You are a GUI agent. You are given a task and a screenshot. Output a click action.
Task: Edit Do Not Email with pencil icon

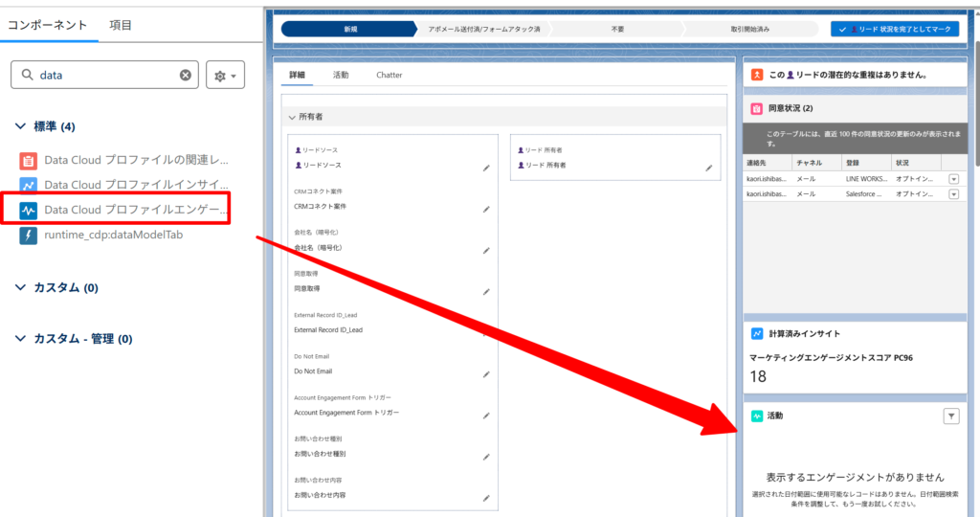point(486,374)
